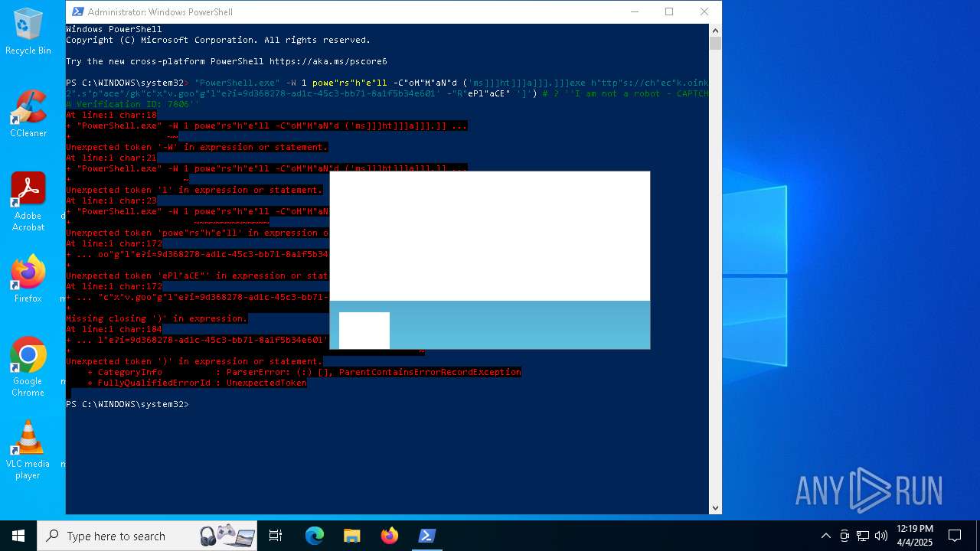The width and height of the screenshot is (980, 551).
Task: Click the 'PS C:\WINDOWS\system32>' bottom prompt
Action: pos(127,404)
